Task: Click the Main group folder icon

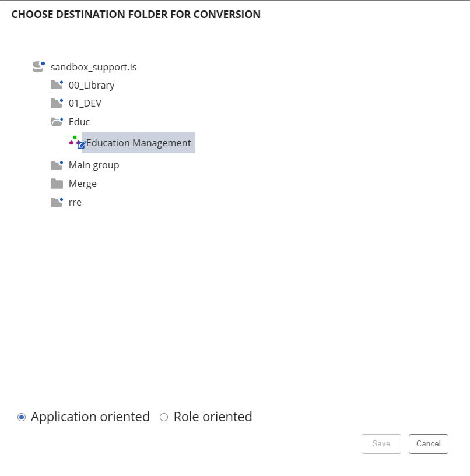Action: [x=56, y=165]
